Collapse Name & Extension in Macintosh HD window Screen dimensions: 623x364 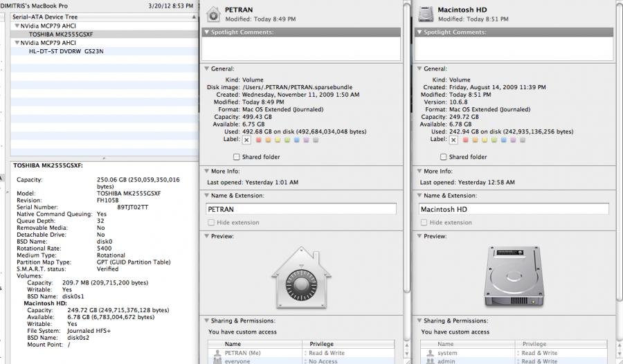point(419,196)
